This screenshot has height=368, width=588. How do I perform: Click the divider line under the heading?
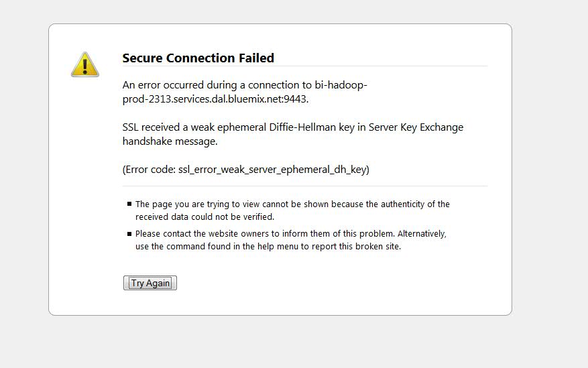pos(304,66)
